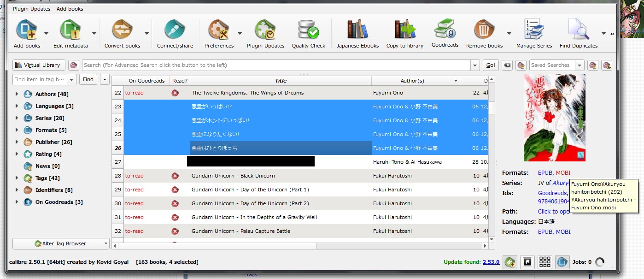Viewport: 644px width, 279px height.
Task: Expand the Languages [3] category
Action: pyautogui.click(x=17, y=106)
